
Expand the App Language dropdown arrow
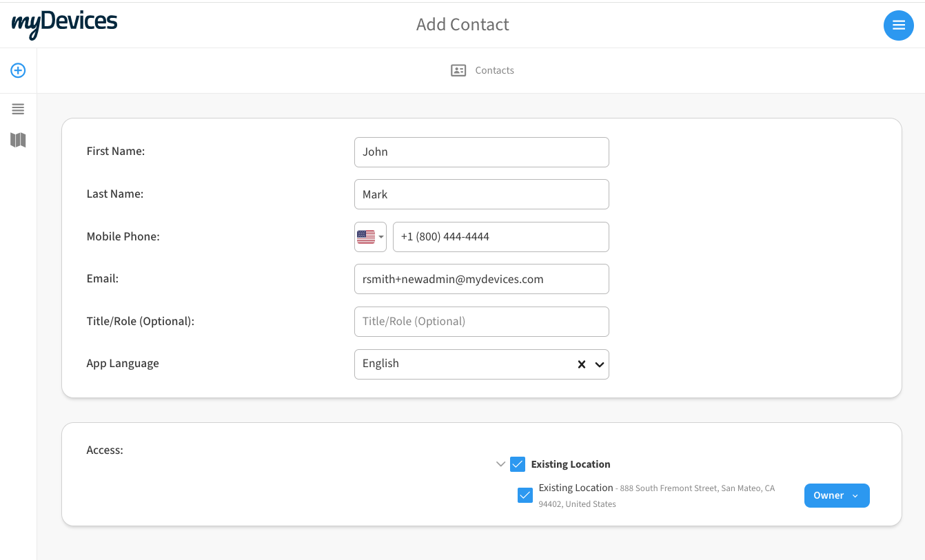click(x=600, y=364)
